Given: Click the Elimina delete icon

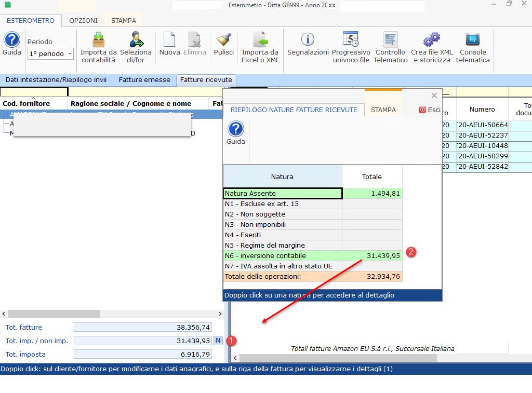Looking at the screenshot, I should (195, 44).
